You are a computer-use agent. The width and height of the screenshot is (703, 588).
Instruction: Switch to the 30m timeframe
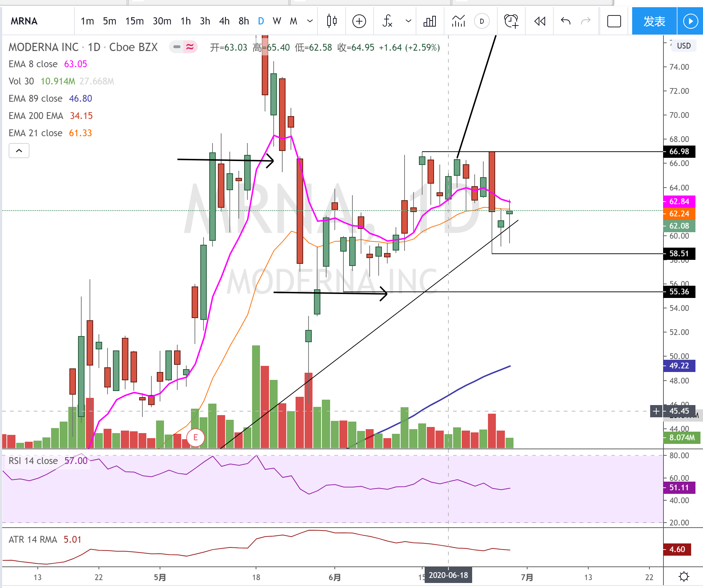[x=162, y=21]
